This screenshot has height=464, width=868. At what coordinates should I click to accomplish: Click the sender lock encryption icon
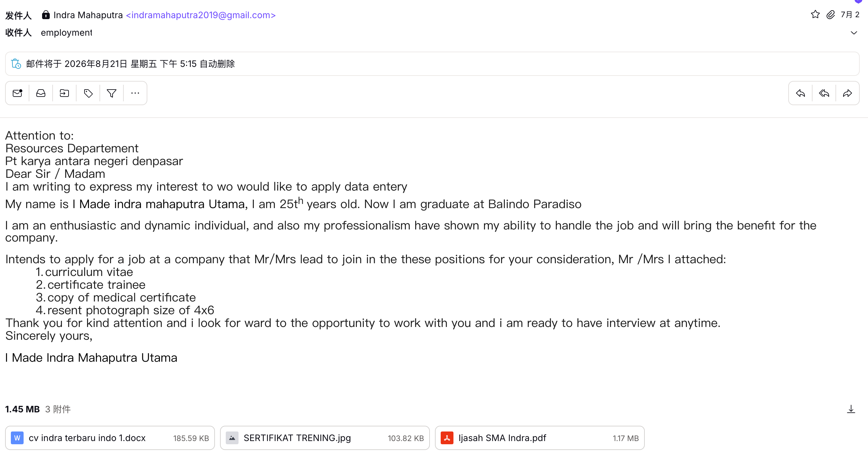[x=46, y=15]
